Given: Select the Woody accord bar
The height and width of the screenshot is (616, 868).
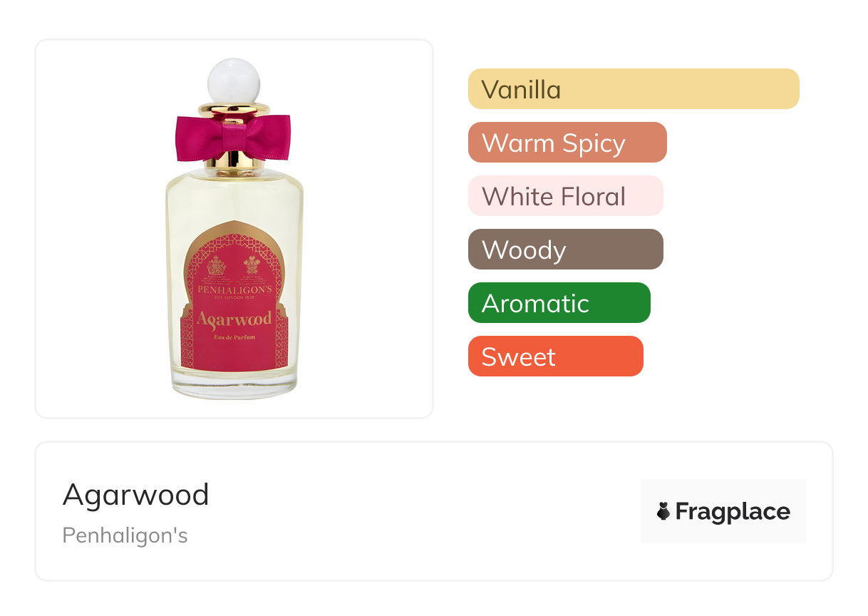Looking at the screenshot, I should pos(566,250).
